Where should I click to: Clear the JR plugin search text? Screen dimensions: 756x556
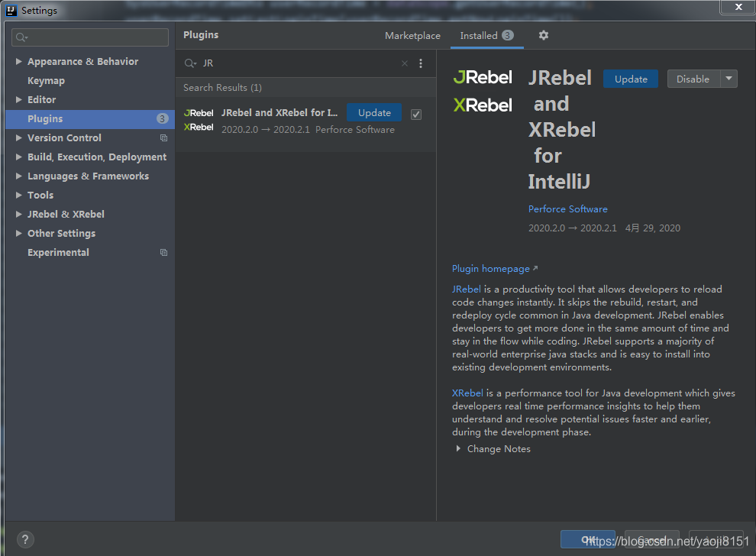coord(405,63)
